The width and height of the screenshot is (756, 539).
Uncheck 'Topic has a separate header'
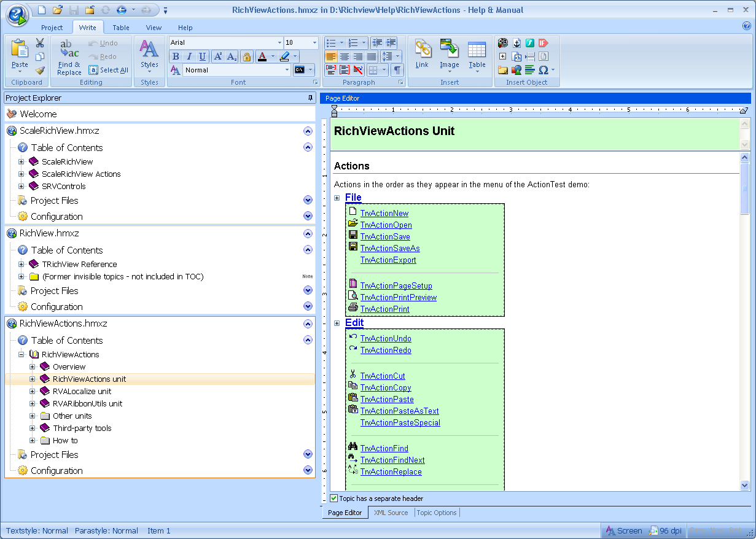[x=334, y=498]
